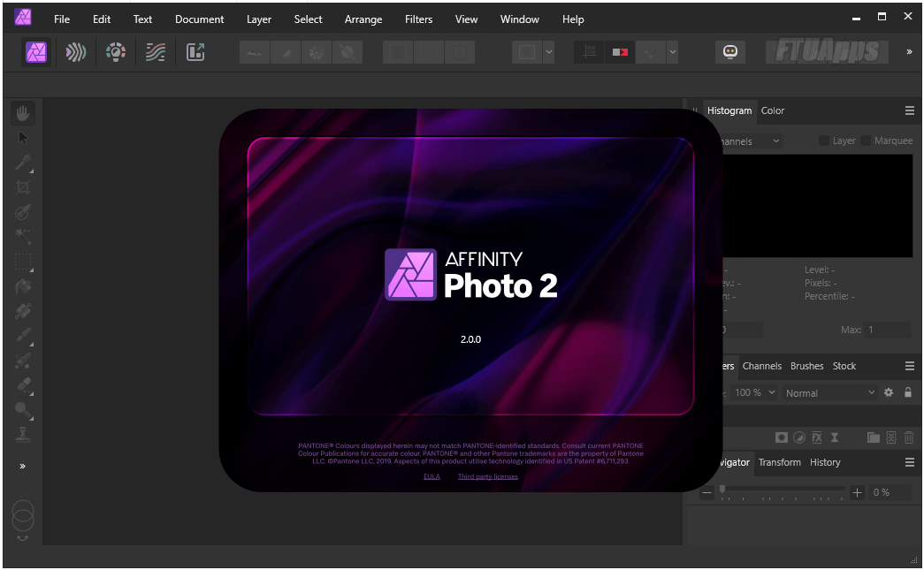Open the quick mask dropdown arrow
The image size is (924, 570).
pos(548,52)
